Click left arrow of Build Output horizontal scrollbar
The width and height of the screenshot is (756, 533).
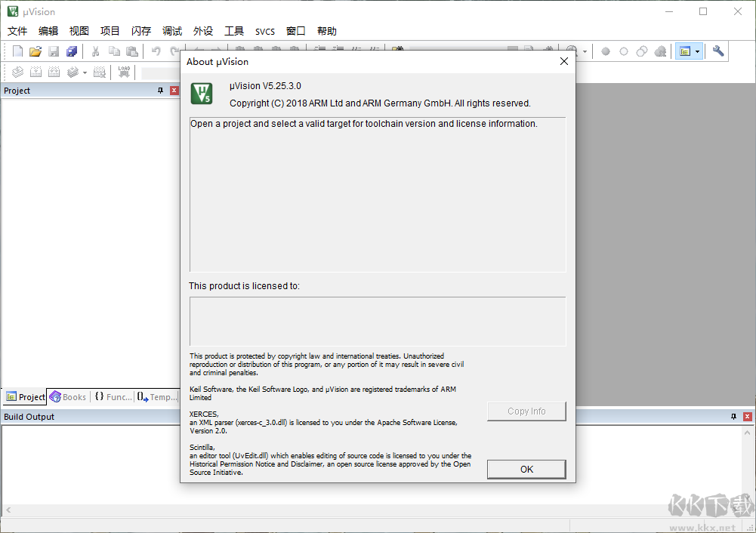(8, 510)
